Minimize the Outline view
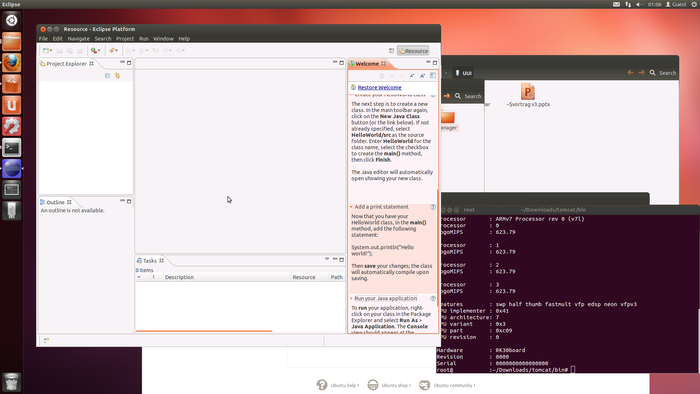 pos(122,201)
